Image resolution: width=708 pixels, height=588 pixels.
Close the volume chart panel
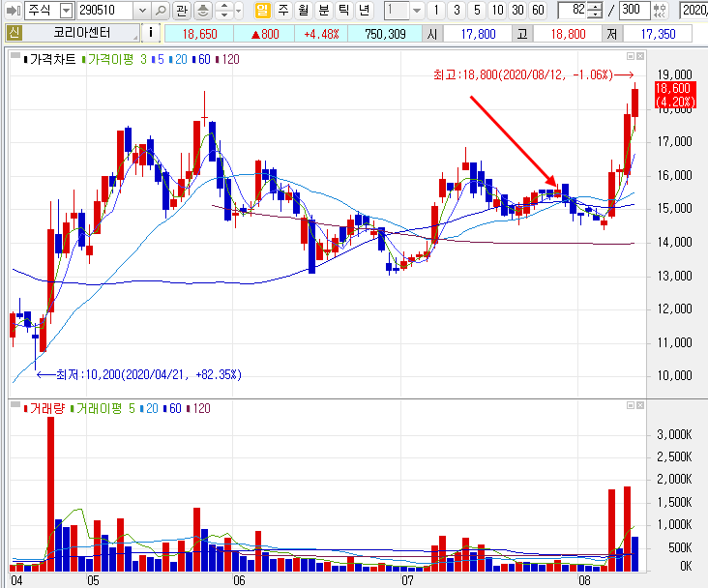coord(640,405)
